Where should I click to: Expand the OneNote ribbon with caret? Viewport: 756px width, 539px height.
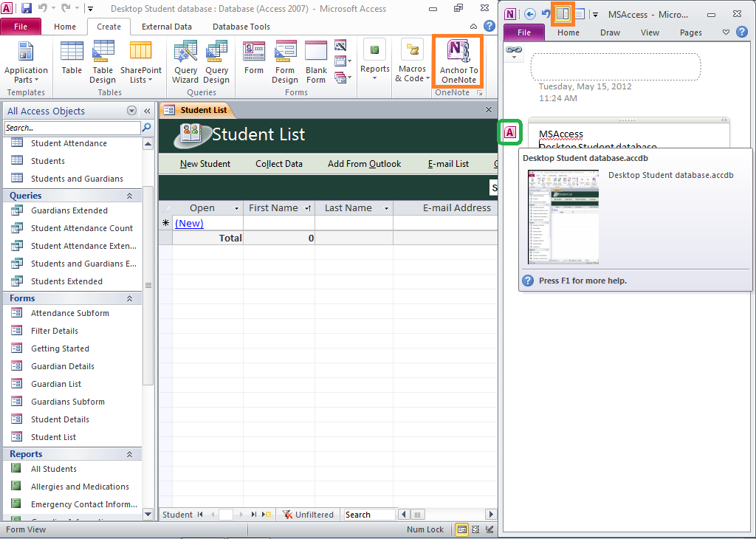(726, 32)
